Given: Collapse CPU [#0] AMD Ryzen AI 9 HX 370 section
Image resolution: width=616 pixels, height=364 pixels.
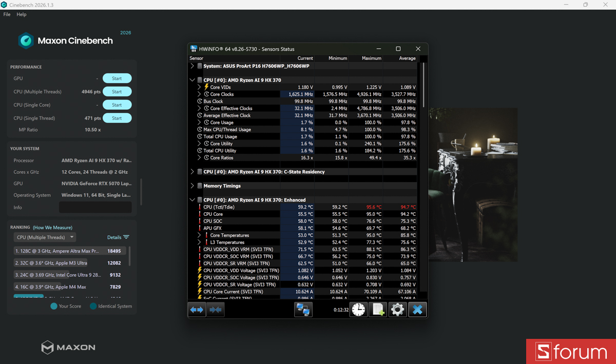Looking at the screenshot, I should pyautogui.click(x=192, y=80).
